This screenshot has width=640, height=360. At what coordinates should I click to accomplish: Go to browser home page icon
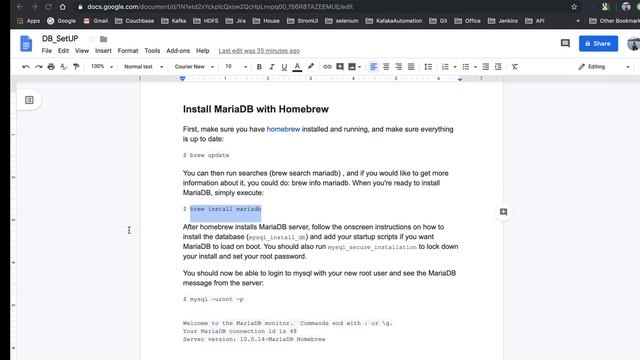click(x=62, y=7)
